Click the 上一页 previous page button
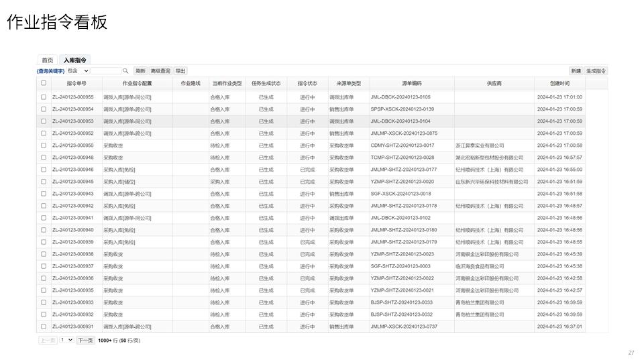 (48, 341)
